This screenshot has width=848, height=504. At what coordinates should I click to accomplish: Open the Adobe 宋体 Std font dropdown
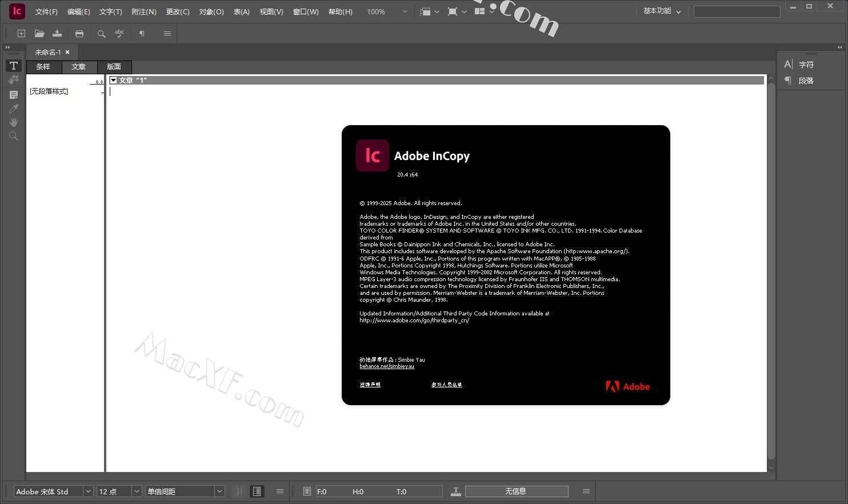[88, 491]
